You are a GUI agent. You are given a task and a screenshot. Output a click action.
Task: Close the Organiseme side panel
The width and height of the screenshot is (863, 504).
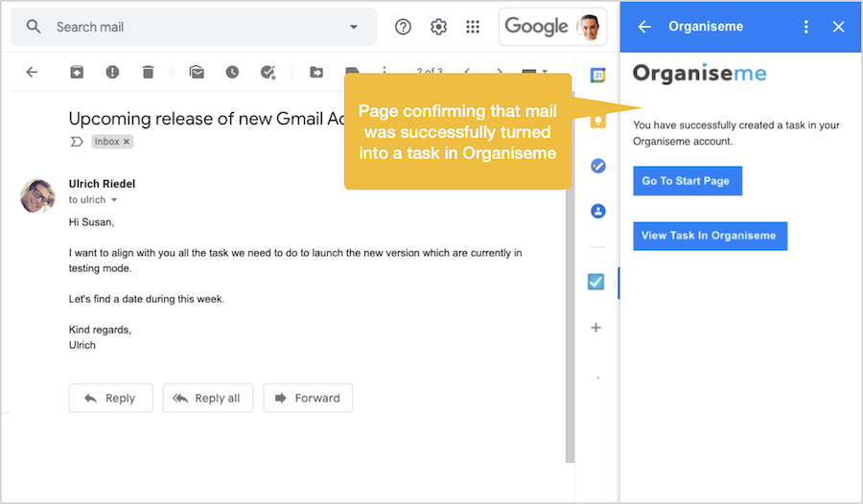pyautogui.click(x=838, y=27)
